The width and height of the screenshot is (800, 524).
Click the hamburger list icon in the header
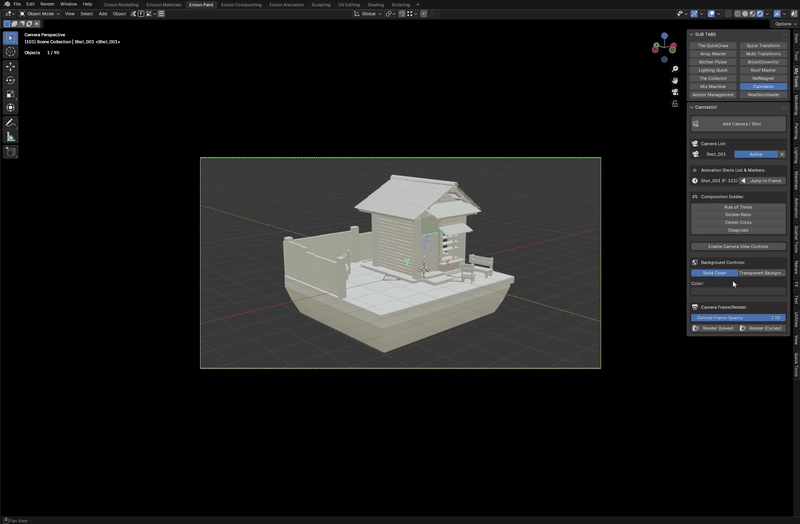[161, 14]
